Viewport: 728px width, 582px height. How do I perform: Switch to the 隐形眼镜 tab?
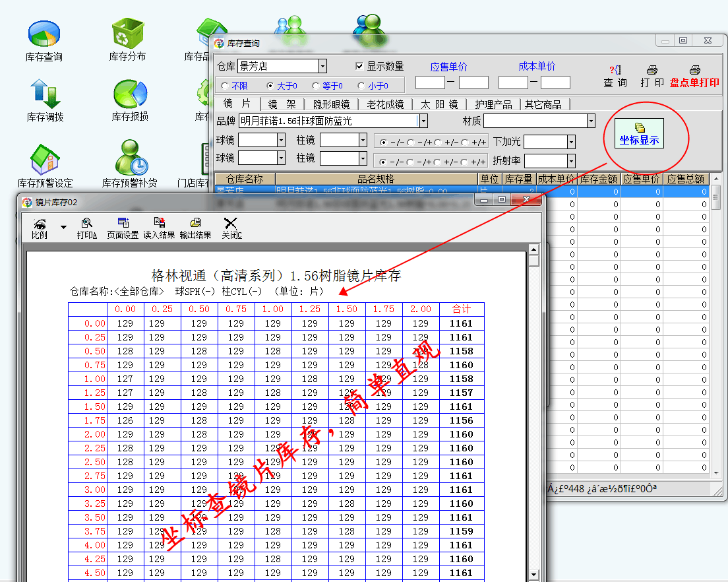pos(331,104)
